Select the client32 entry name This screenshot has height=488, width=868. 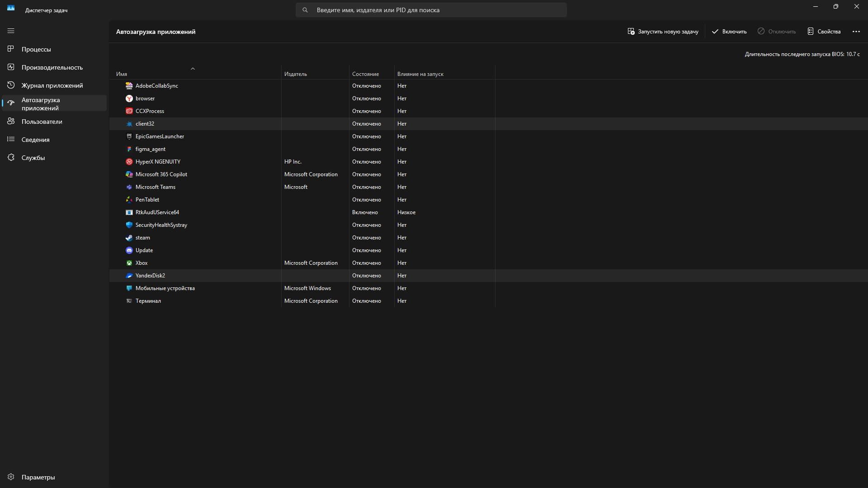click(x=145, y=124)
